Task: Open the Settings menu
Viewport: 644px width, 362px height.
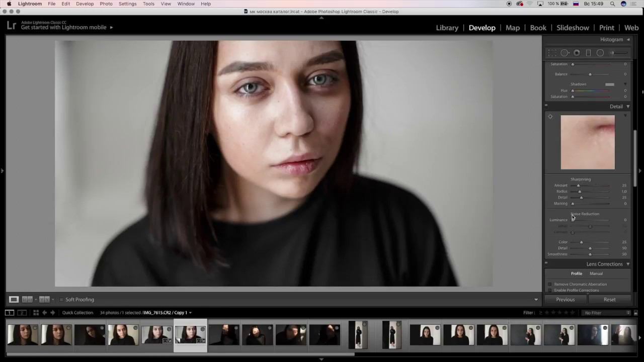Action: [127, 4]
